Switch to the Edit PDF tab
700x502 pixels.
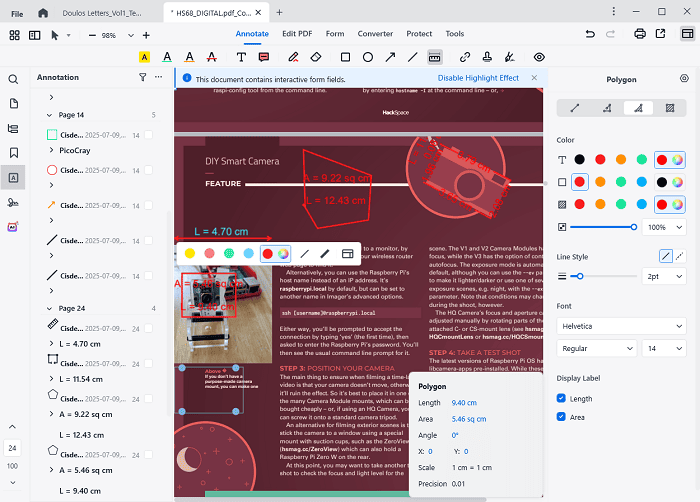tap(298, 34)
